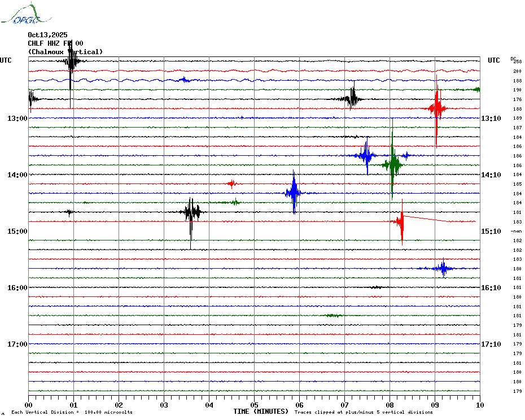Image resolution: width=525 pixels, height=420 pixels.
Task: Click the 16:10 time label on right axis
Action: click(x=491, y=288)
